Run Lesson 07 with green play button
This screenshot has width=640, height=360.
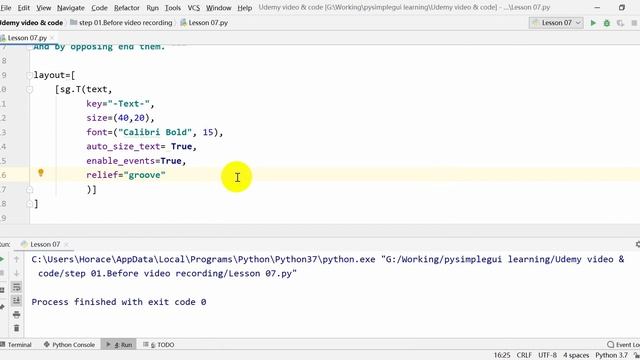(x=593, y=23)
